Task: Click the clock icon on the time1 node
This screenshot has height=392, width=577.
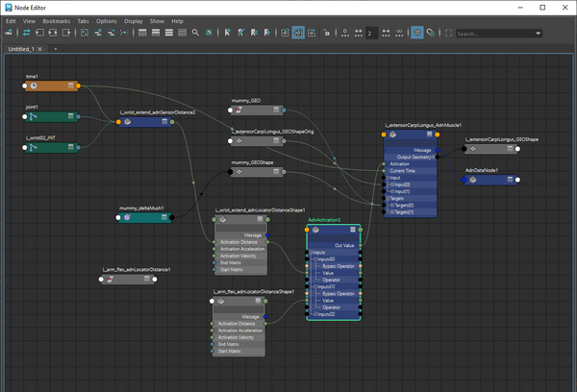Action: click(35, 86)
